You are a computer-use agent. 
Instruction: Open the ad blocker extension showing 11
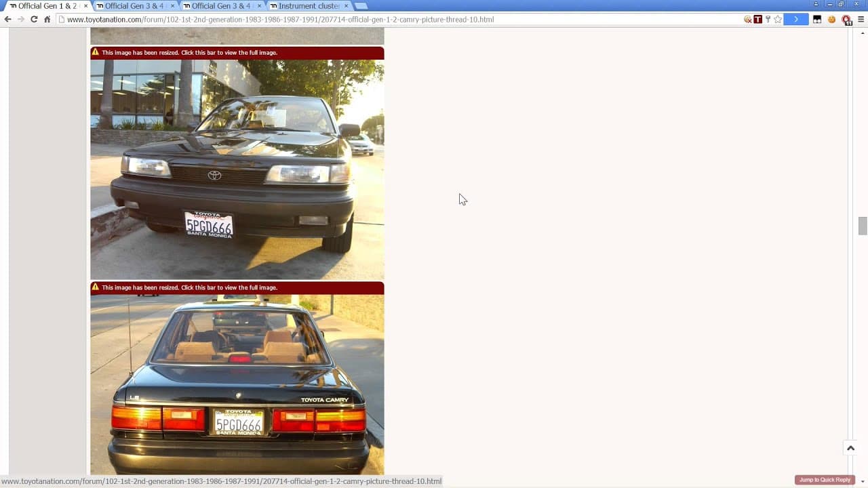[x=846, y=20]
